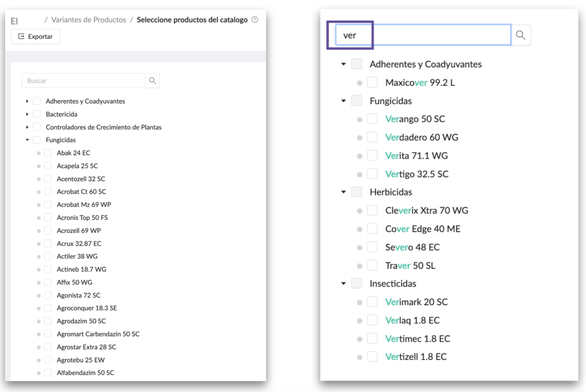Collapse the Insecticidas category
The image size is (586, 392).
tap(343, 284)
